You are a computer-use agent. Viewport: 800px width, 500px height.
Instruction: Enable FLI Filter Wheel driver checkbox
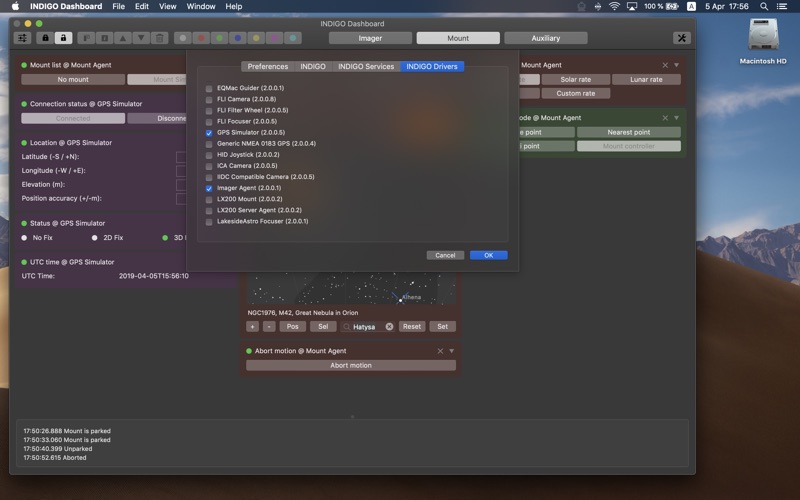tap(209, 111)
